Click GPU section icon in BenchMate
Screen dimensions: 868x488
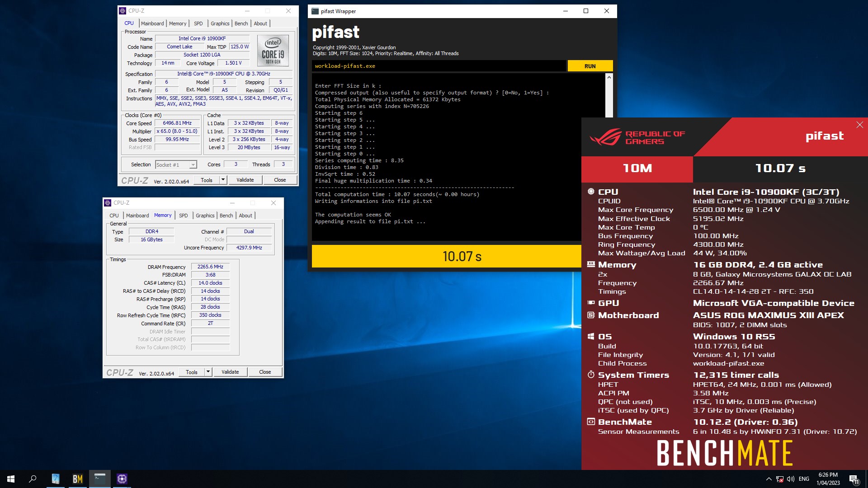tap(590, 303)
